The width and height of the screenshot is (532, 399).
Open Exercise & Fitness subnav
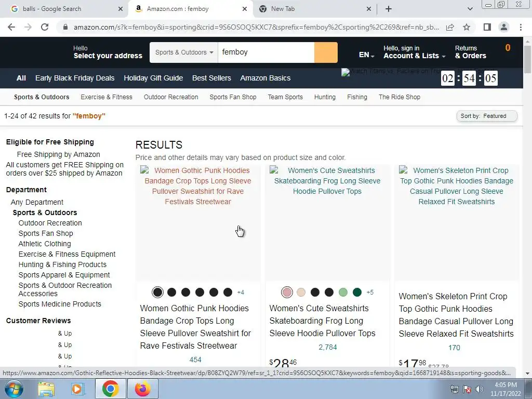point(107,97)
